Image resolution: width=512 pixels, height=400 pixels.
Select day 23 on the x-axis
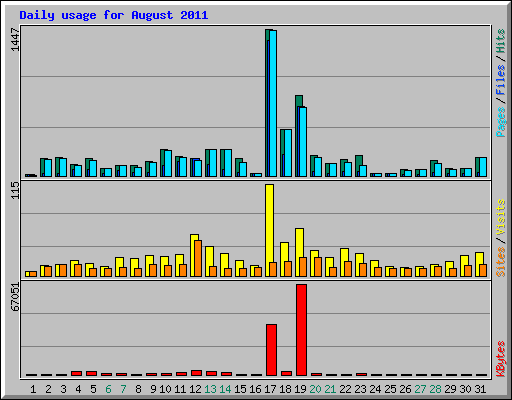[360, 389]
